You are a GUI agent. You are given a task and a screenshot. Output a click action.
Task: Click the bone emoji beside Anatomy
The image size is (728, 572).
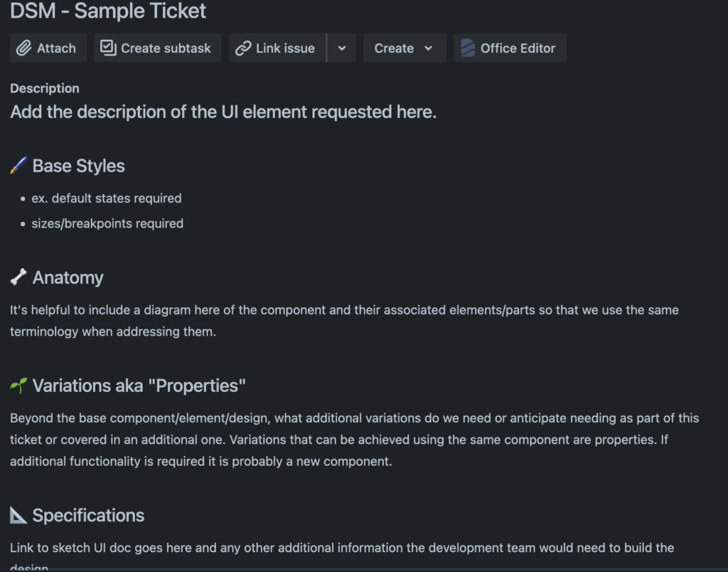(x=18, y=277)
